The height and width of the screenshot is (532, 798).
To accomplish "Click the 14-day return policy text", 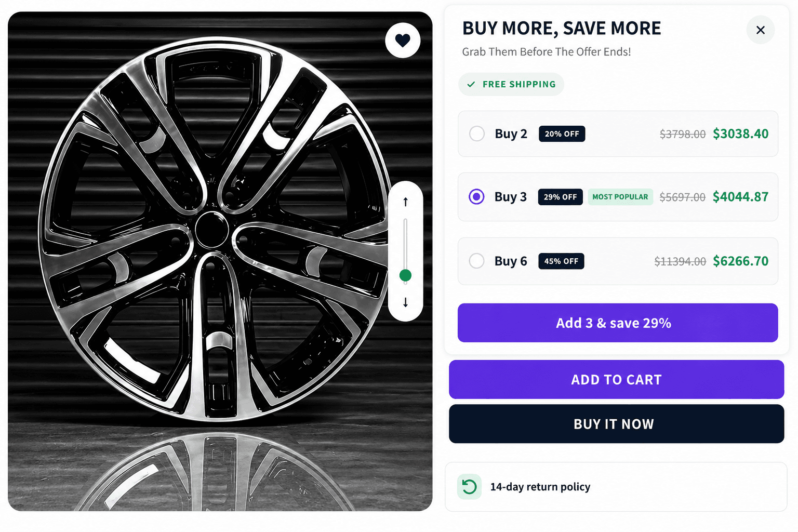I will 540,487.
